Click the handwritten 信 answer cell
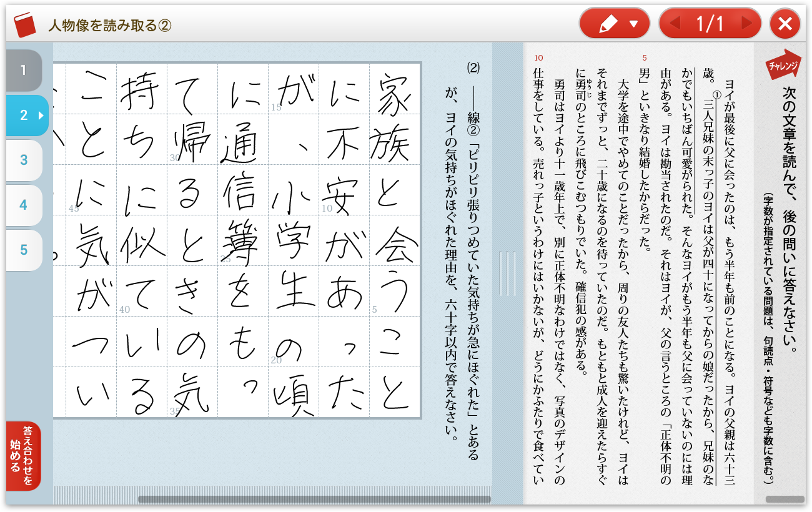 (x=243, y=189)
